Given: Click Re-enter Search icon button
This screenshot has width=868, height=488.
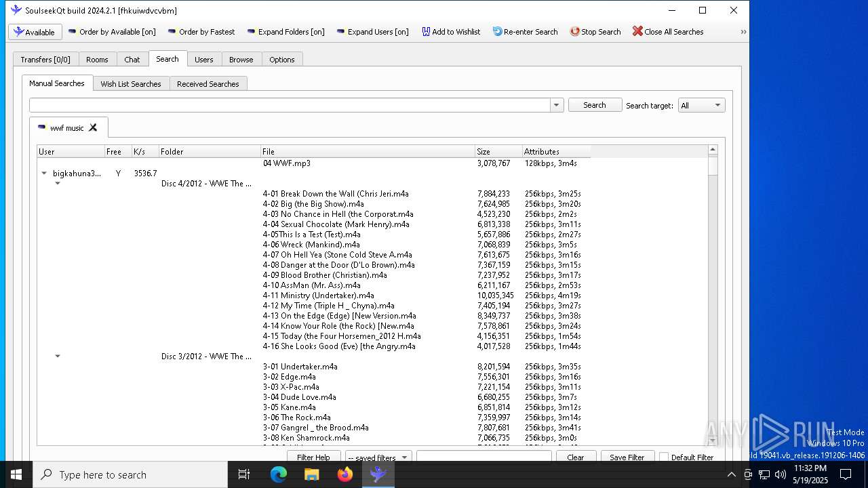Looking at the screenshot, I should [525, 32].
